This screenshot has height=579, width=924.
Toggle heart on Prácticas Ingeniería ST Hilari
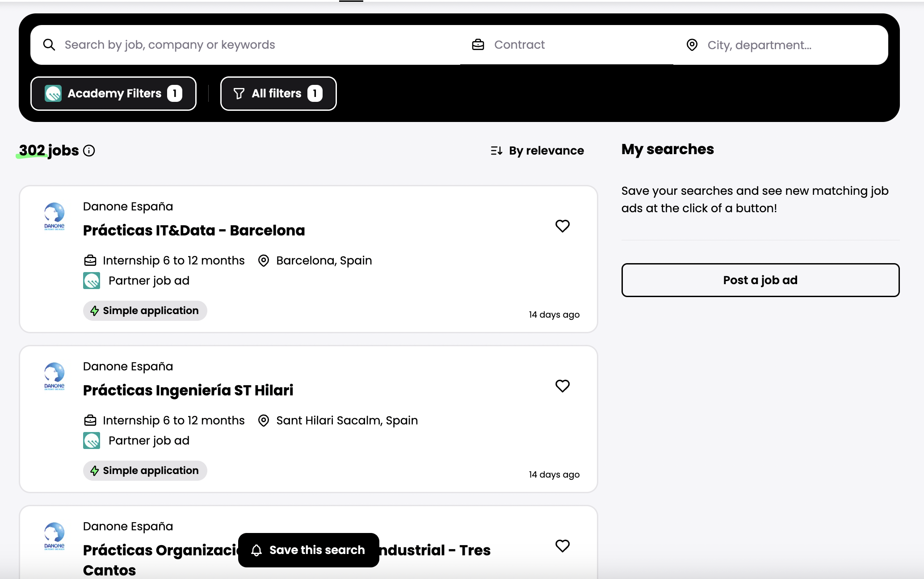[x=562, y=386]
